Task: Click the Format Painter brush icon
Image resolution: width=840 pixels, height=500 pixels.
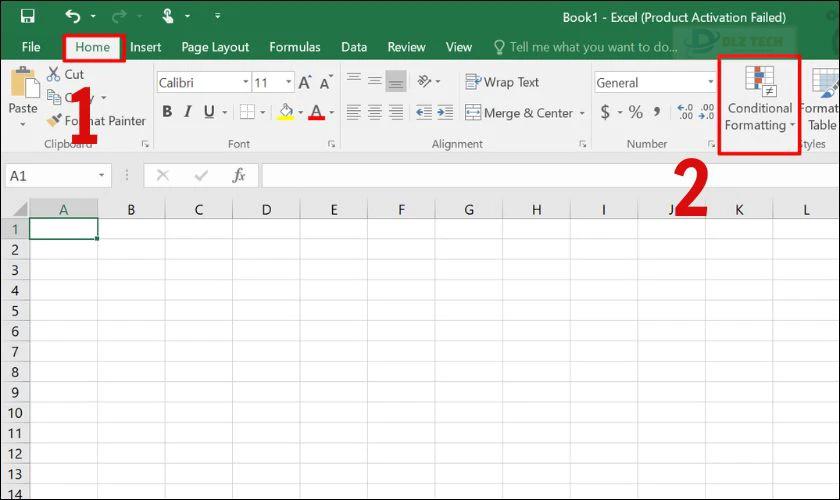Action: point(54,120)
